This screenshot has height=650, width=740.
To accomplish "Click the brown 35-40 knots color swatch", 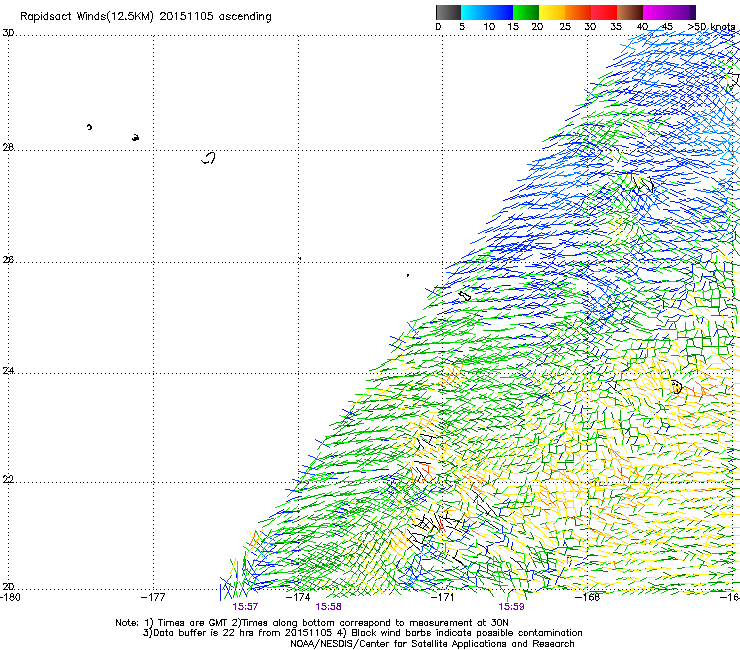I will click(630, 12).
